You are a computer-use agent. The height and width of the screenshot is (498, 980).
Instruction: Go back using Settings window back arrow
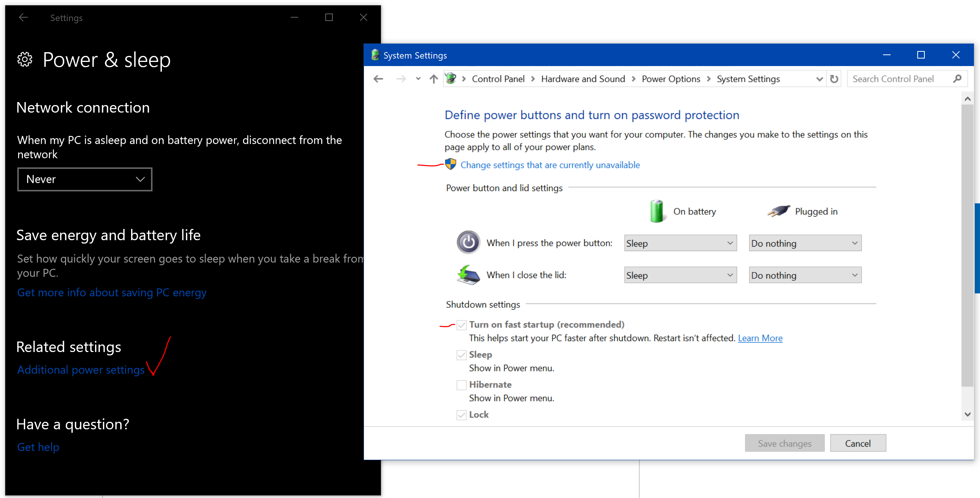click(24, 18)
